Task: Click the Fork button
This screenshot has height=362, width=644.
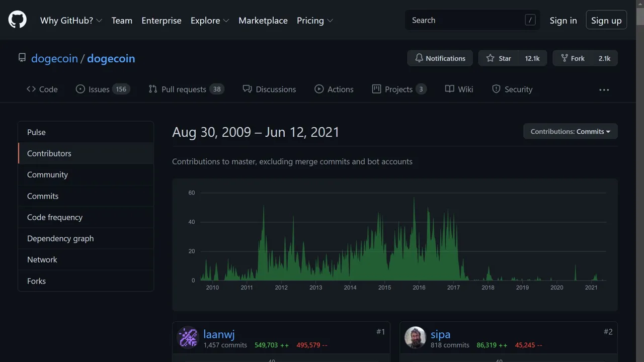Action: [x=573, y=58]
